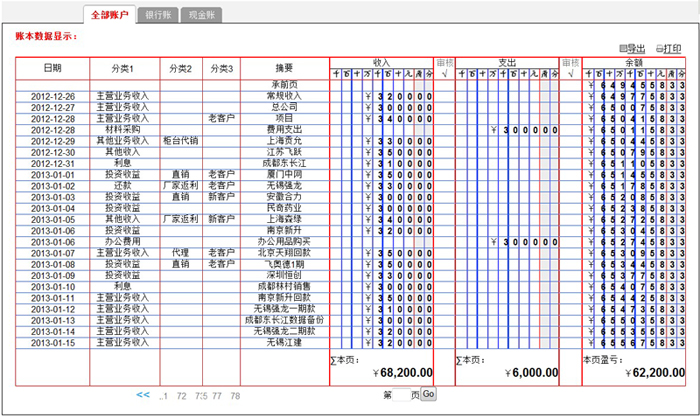Click the 日期 column header
Image resolution: width=700 pixels, height=418 pixels.
(52, 68)
